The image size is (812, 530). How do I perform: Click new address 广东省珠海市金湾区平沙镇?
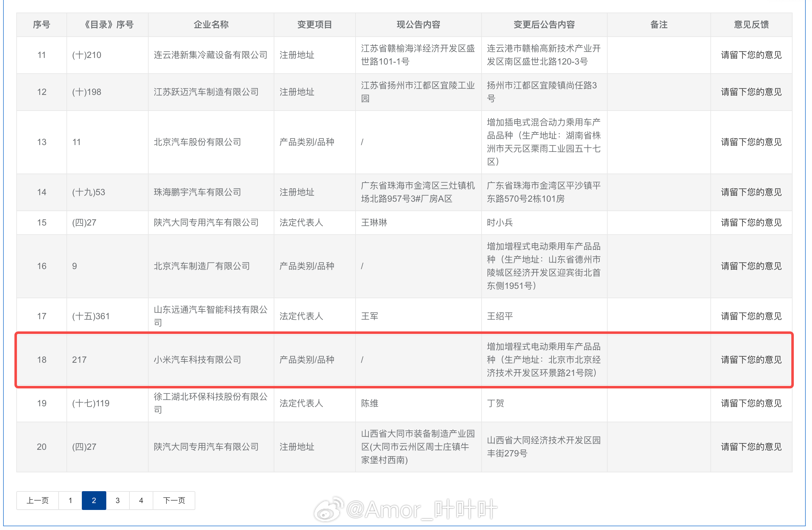pos(544,192)
